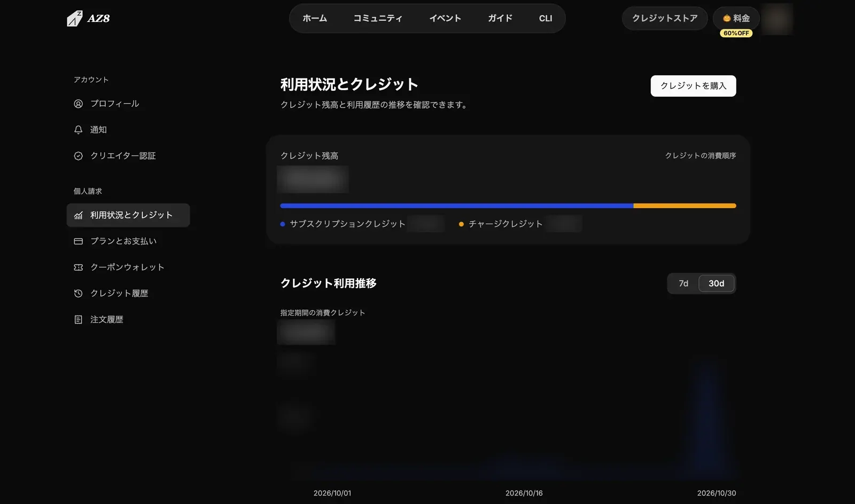Click the orange dot beside チャージクレジット

(x=461, y=224)
